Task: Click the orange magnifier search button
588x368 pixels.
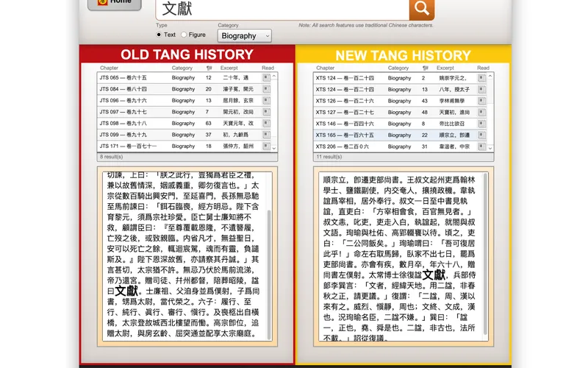Action: pos(421,9)
